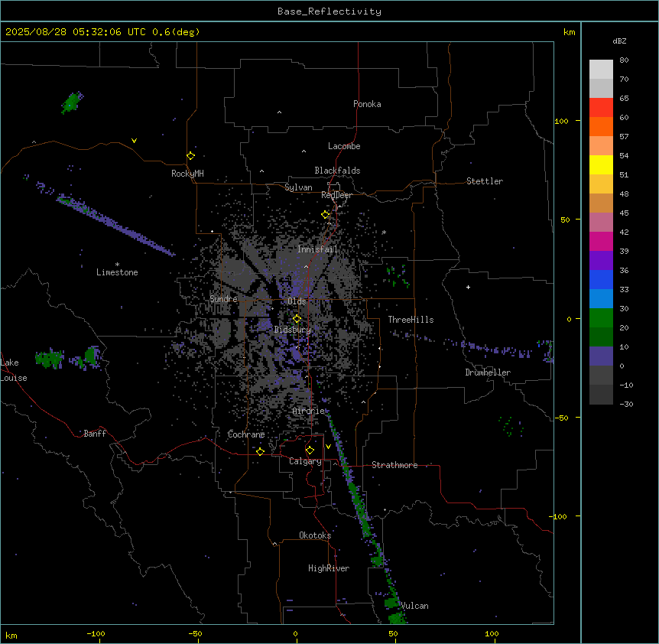Image resolution: width=659 pixels, height=644 pixels.
Task: Click the Limestone label
Action: click(117, 272)
